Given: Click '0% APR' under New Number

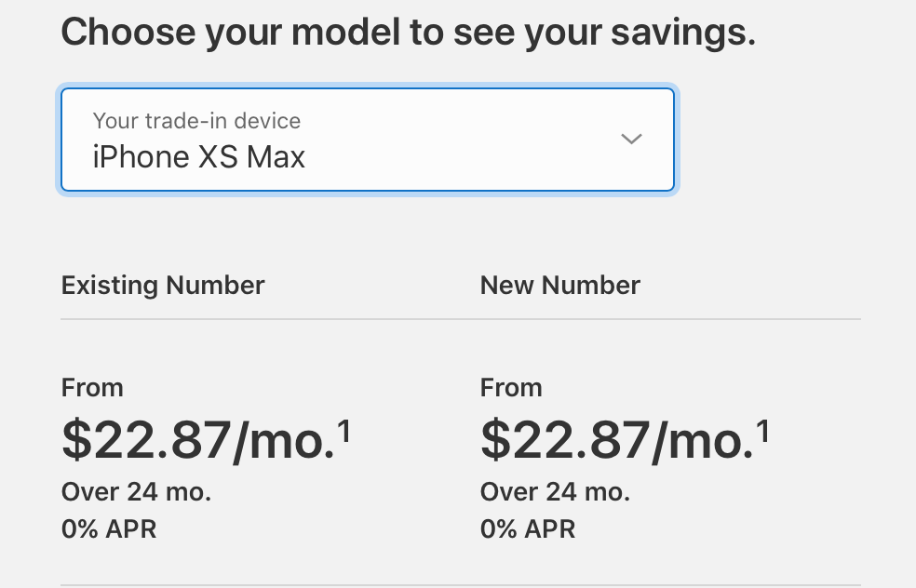Looking at the screenshot, I should click(x=528, y=529).
